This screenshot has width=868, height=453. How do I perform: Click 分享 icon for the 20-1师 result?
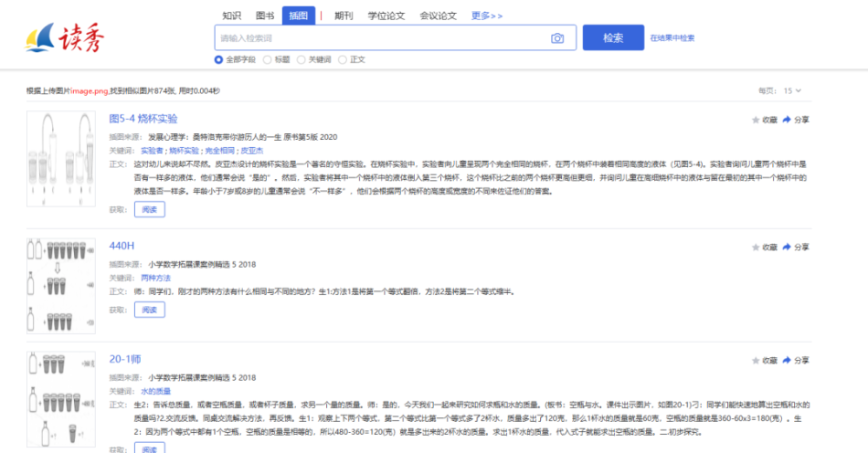tap(787, 361)
